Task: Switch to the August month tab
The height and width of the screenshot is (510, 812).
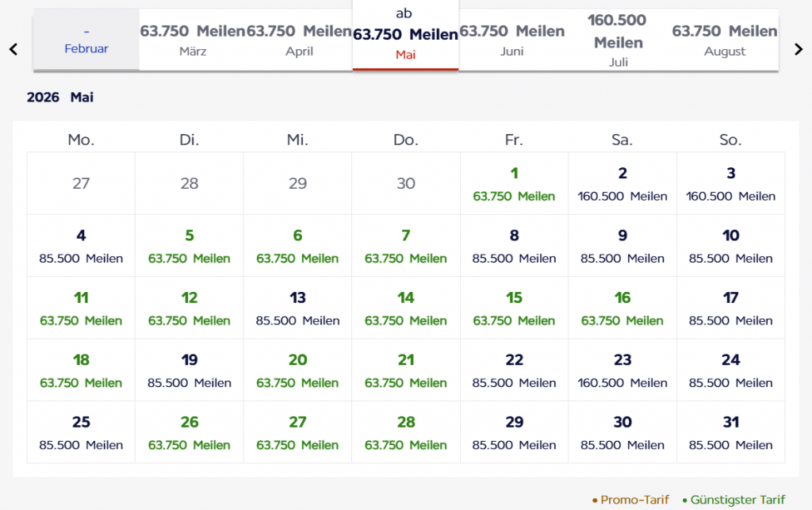Action: coord(725,40)
